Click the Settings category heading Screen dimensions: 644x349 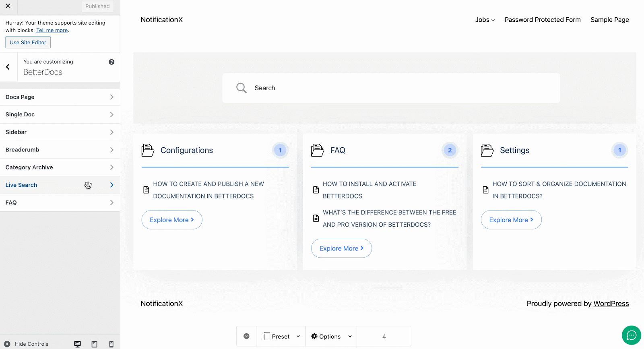[x=514, y=150]
